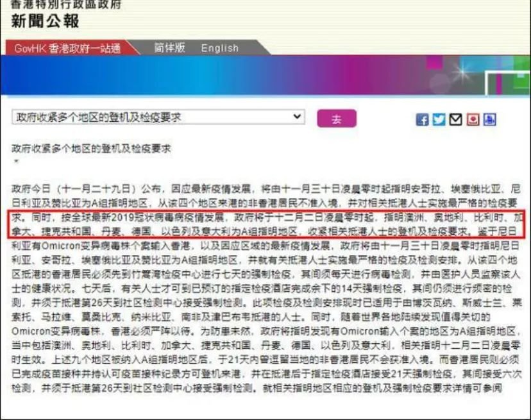
Task: Switch to 简体版 simplified Chinese version
Action: [x=169, y=47]
